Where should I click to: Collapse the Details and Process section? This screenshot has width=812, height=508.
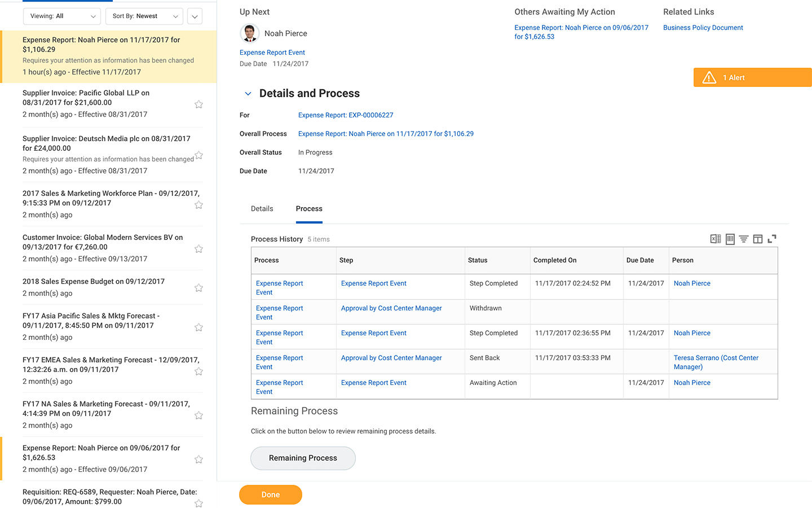click(248, 94)
